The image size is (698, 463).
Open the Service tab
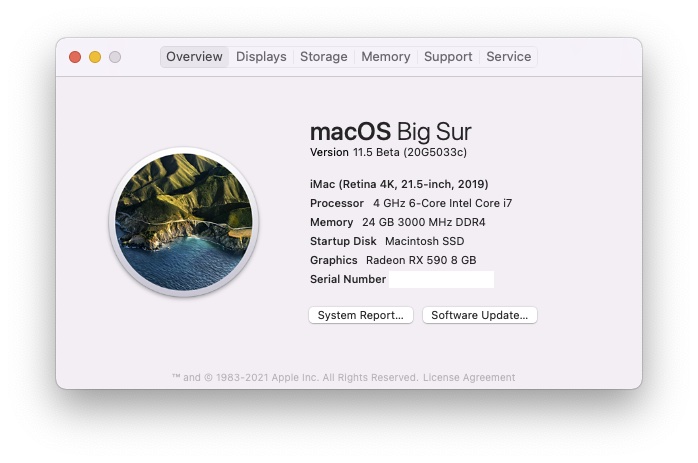(x=508, y=57)
